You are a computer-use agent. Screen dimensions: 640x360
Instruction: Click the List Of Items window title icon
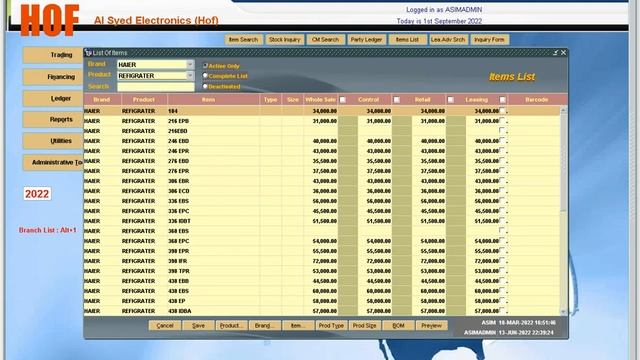(x=88, y=53)
